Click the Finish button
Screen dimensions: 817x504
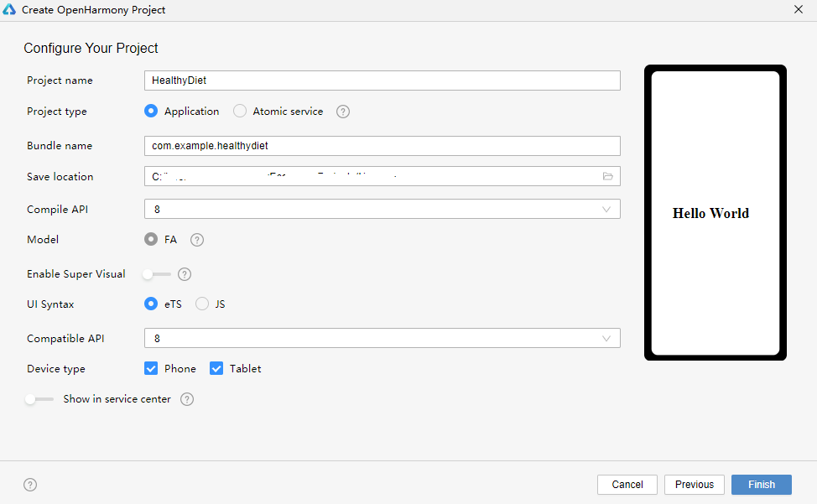[761, 485]
